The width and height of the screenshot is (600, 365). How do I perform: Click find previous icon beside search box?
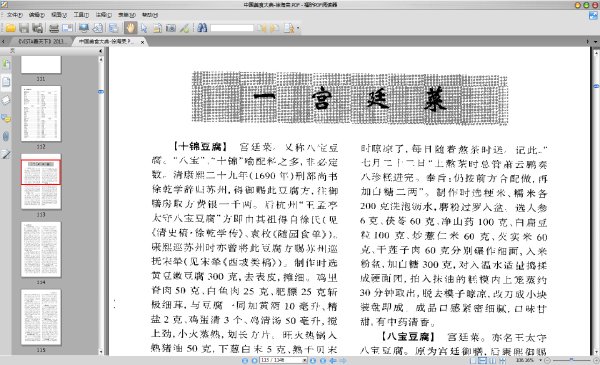point(262,28)
